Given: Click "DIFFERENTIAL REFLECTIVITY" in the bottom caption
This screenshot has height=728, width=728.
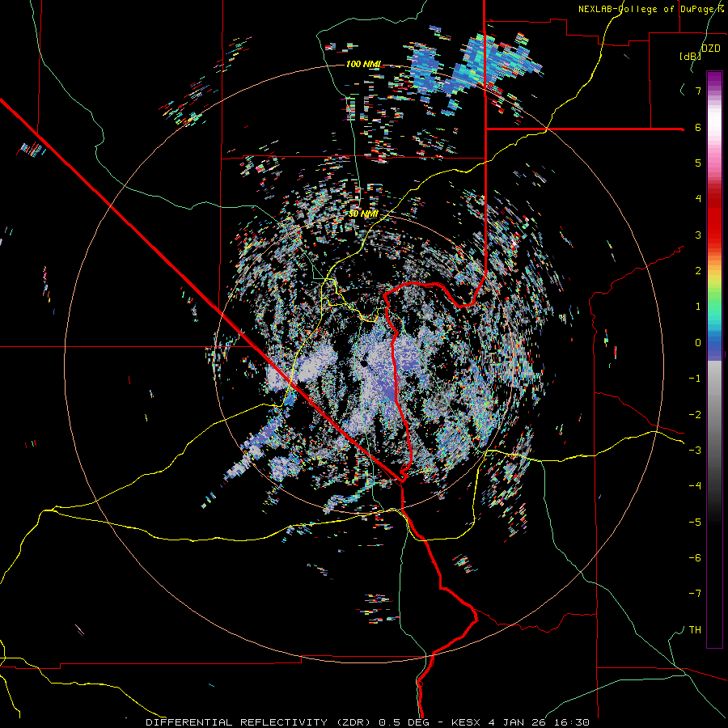Looking at the screenshot, I should tap(236, 722).
